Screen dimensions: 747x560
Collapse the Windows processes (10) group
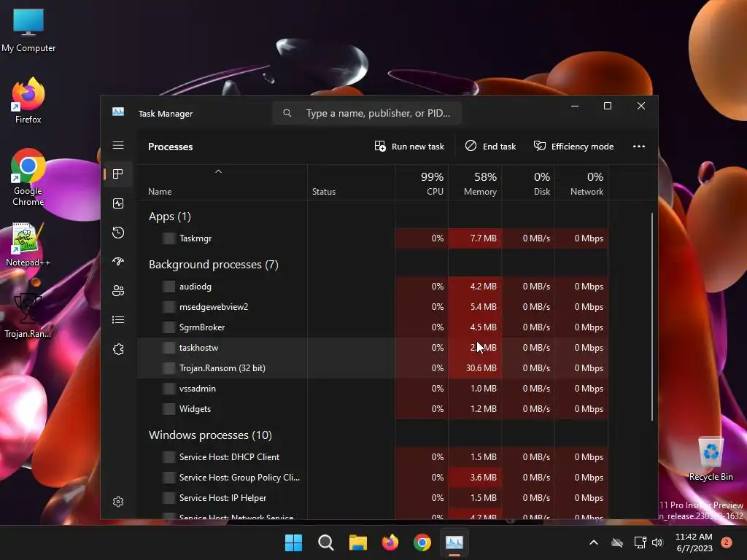pos(210,435)
